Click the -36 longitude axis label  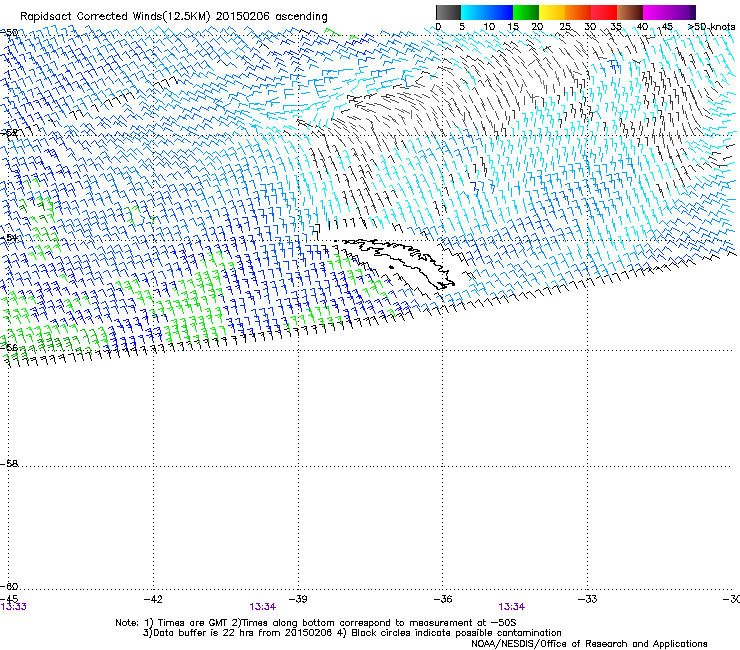[443, 599]
